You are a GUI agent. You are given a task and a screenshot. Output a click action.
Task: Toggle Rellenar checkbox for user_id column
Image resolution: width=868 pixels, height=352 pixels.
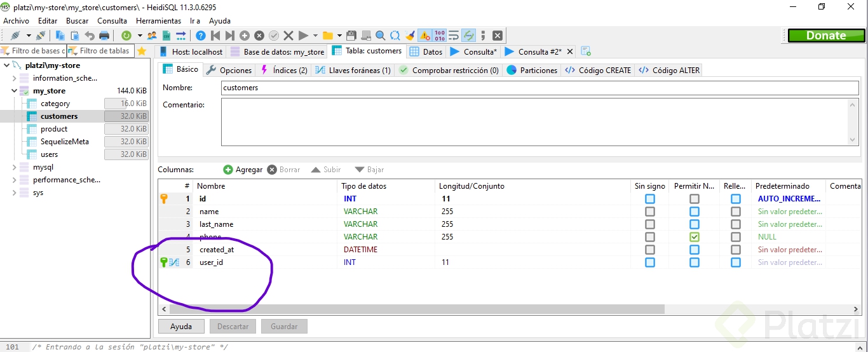735,262
